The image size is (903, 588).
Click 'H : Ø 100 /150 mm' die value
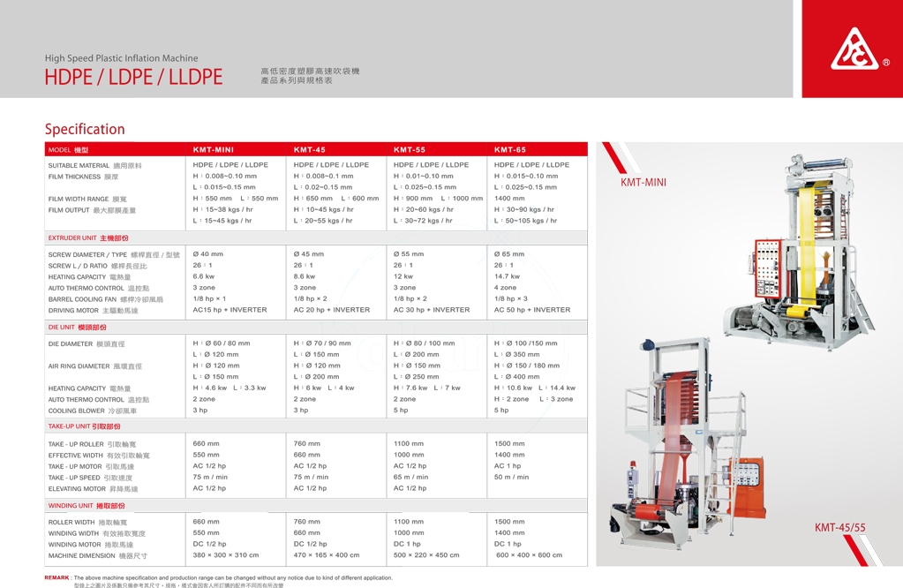(x=526, y=343)
